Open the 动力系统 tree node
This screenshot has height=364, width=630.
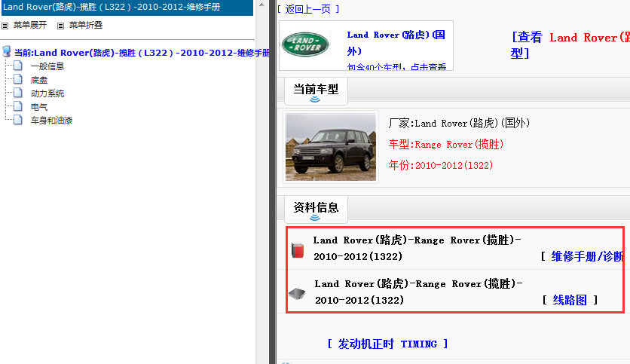[47, 93]
